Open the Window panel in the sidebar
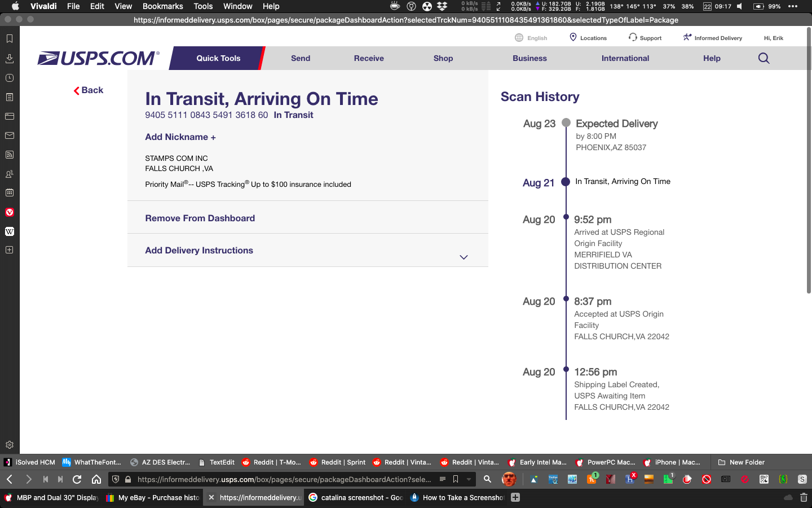Image resolution: width=812 pixels, height=508 pixels. click(x=10, y=116)
